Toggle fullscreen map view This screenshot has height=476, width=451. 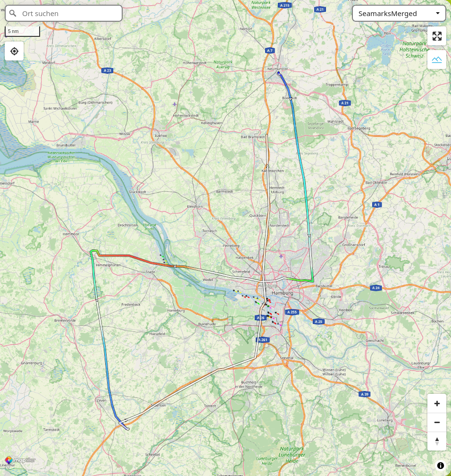tap(437, 36)
